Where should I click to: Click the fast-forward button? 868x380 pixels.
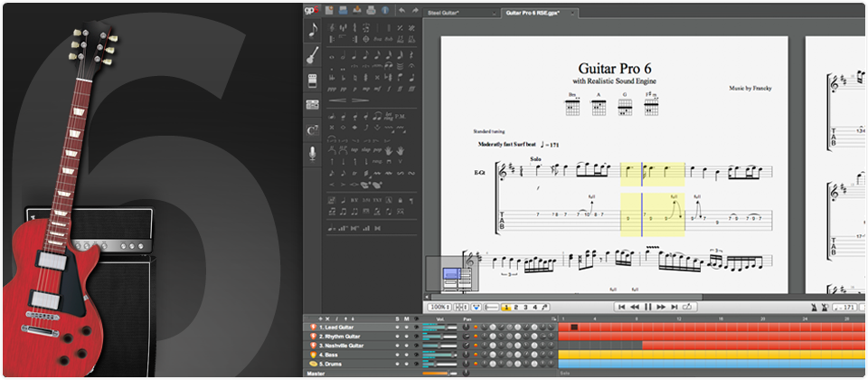(x=661, y=307)
